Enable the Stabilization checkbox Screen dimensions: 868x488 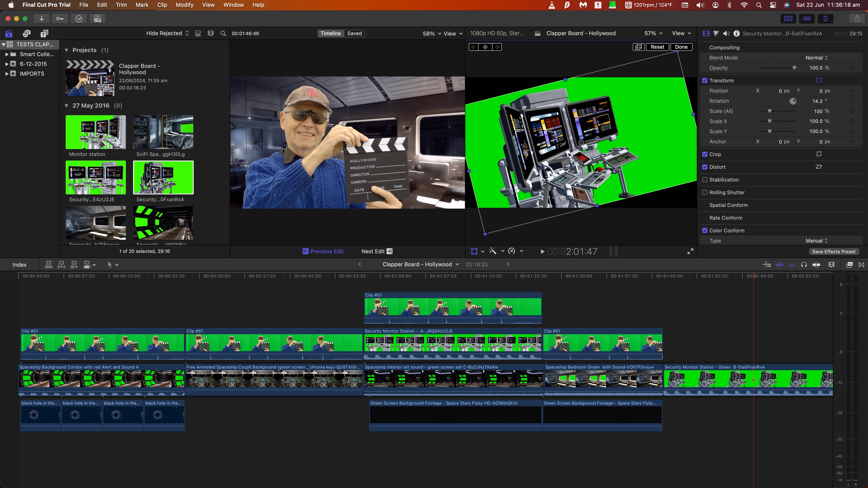(705, 180)
